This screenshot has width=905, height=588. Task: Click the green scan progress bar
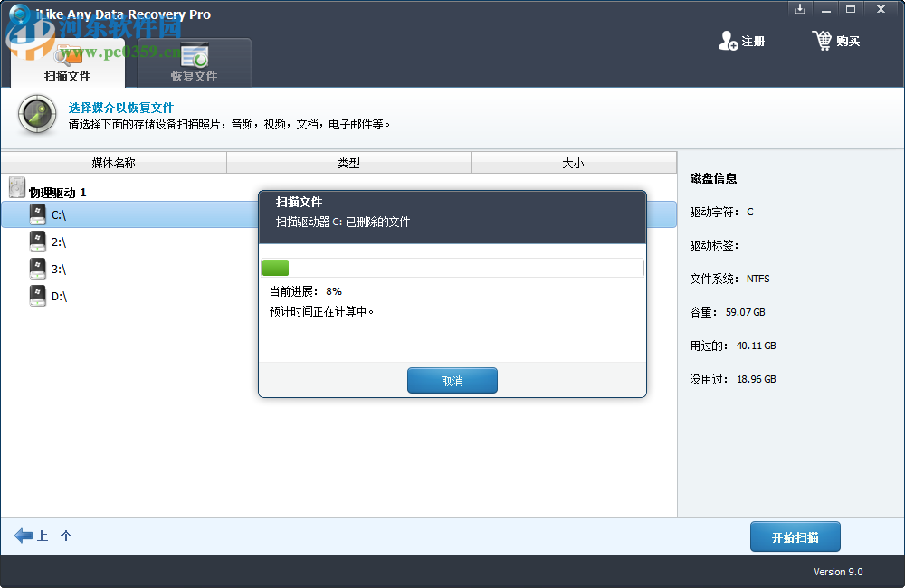point(275,268)
